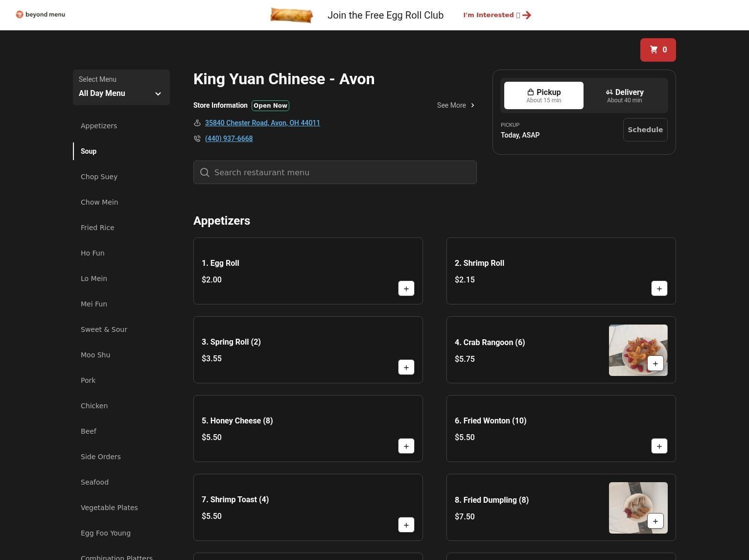
Task: Click the Beyond Menu logo
Action: 41,15
